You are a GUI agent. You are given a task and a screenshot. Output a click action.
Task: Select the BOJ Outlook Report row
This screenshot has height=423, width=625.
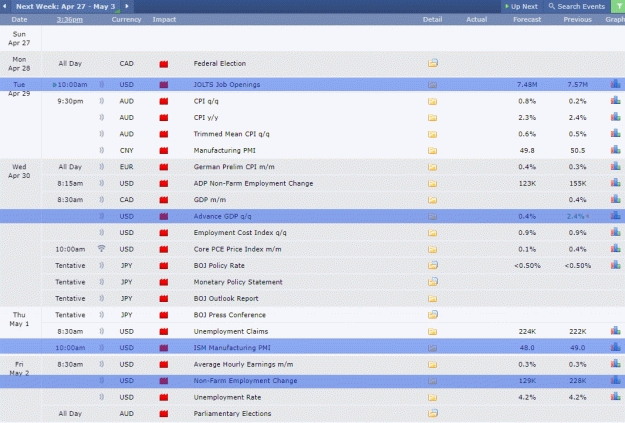pos(312,298)
